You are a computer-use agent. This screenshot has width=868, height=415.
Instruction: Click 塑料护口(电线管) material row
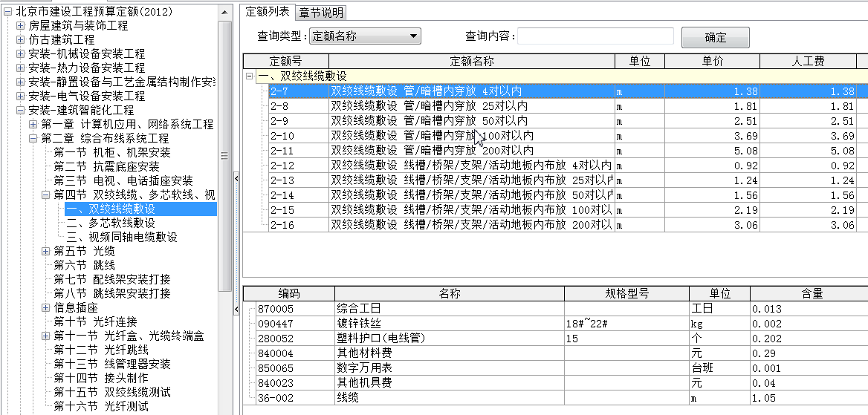pyautogui.click(x=561, y=339)
